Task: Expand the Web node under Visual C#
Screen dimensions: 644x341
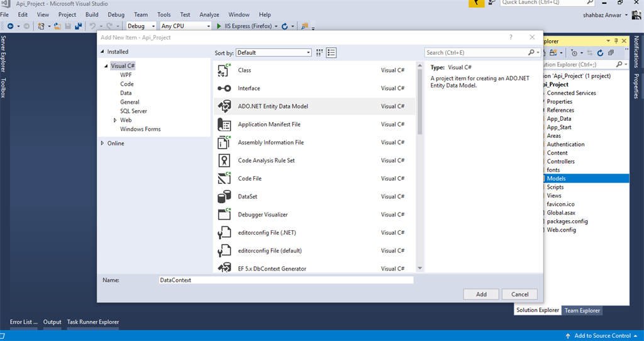Action: tap(115, 120)
